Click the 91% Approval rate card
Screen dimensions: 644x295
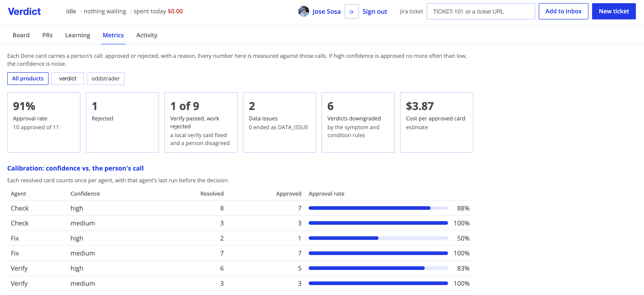[44, 122]
